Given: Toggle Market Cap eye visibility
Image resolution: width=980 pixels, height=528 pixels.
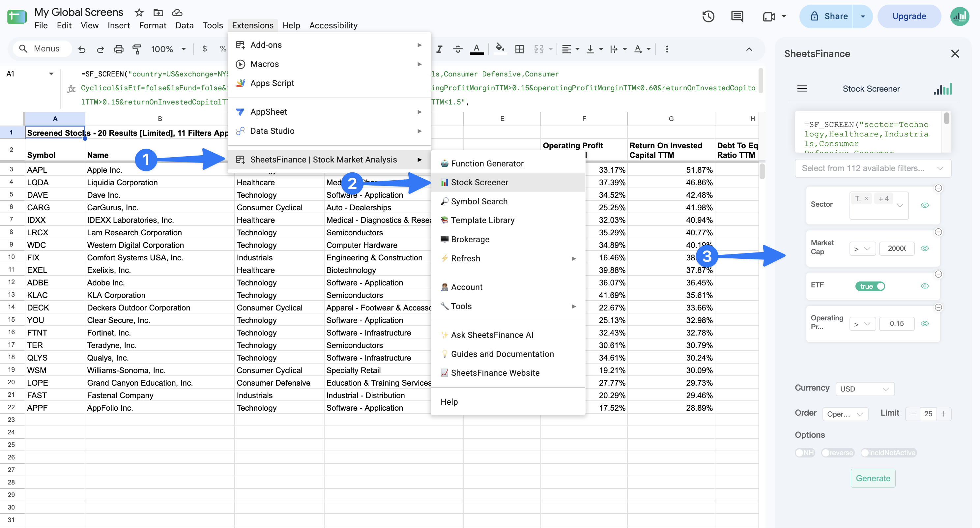Looking at the screenshot, I should pyautogui.click(x=924, y=249).
